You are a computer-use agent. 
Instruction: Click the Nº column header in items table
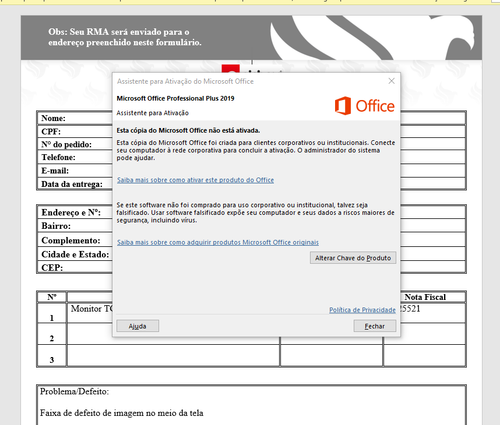pyautogui.click(x=52, y=297)
